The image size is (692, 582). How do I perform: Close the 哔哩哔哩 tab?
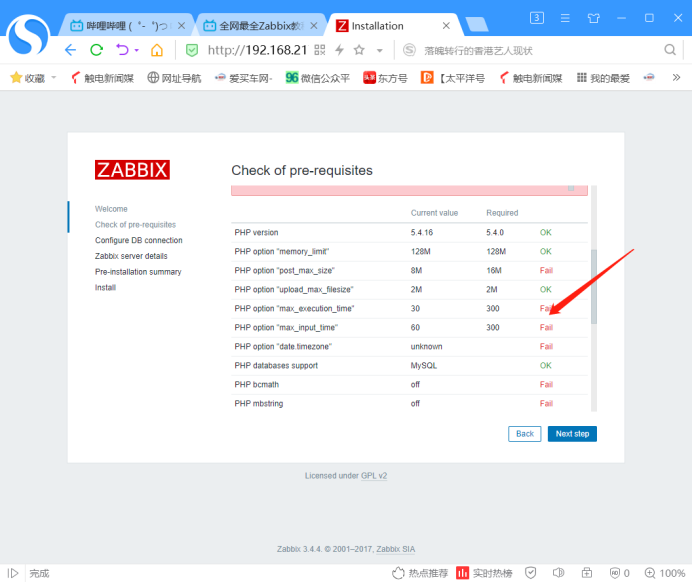181,26
